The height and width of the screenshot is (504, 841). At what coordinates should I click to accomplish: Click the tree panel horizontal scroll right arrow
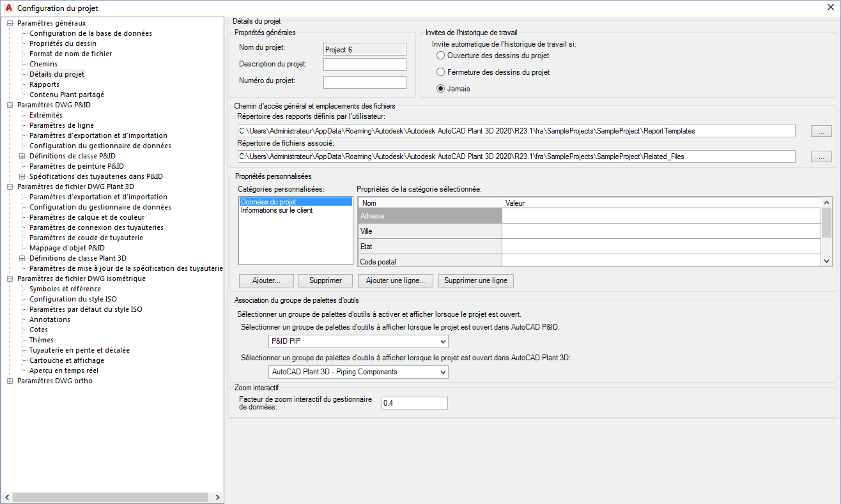click(217, 498)
